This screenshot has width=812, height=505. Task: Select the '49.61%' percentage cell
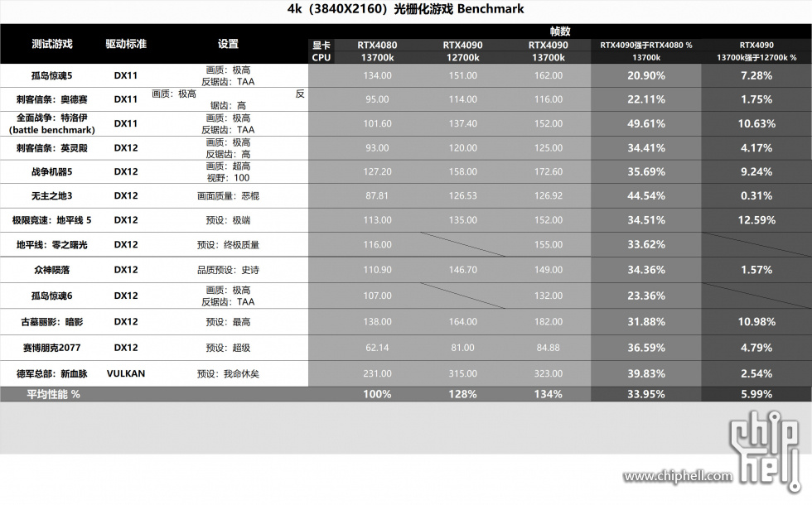645,123
